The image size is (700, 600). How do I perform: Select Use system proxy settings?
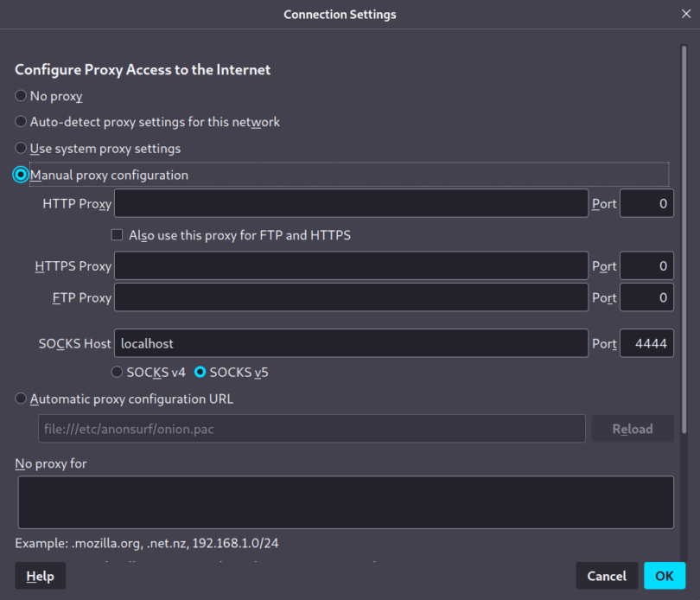tap(19, 148)
